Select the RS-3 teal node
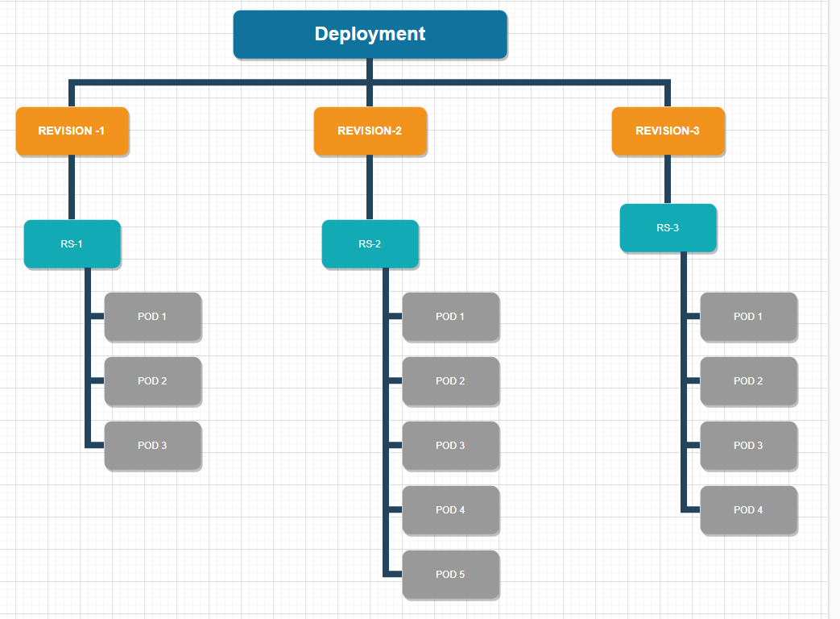The height and width of the screenshot is (619, 840). pyautogui.click(x=668, y=228)
